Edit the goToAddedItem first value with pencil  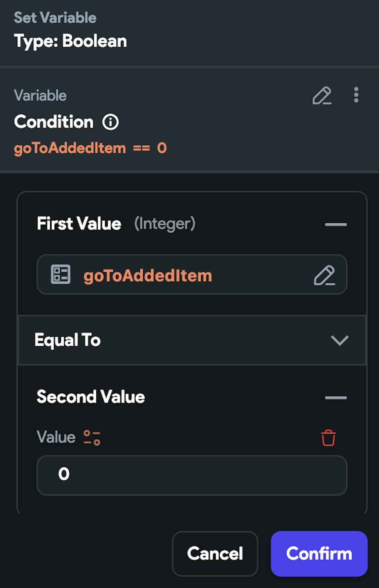[x=324, y=275]
